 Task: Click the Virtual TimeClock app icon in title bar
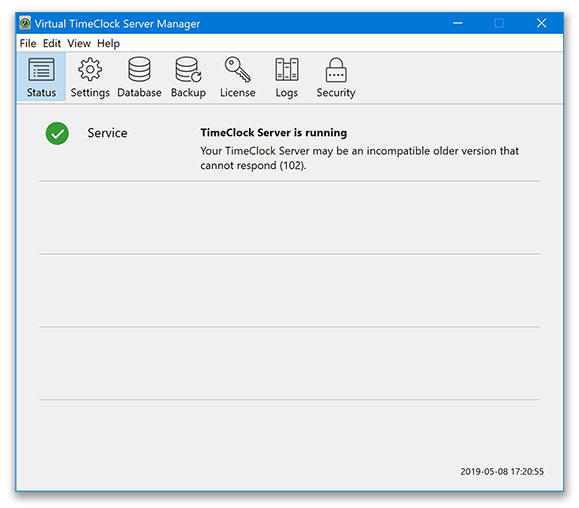pos(25,23)
